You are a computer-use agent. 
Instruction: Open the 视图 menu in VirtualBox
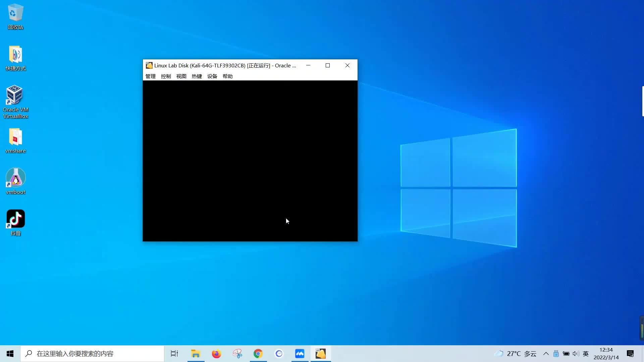pyautogui.click(x=181, y=76)
